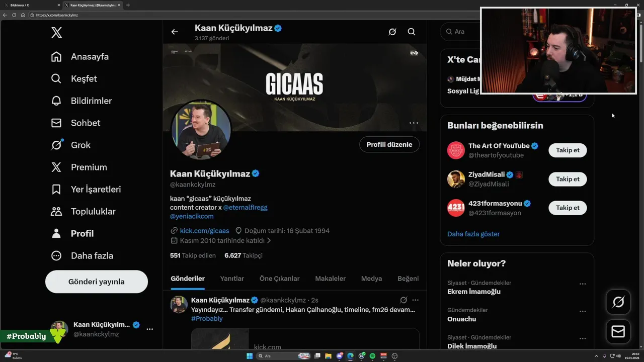
Task: Click the Profili düzenle button
Action: tap(389, 145)
